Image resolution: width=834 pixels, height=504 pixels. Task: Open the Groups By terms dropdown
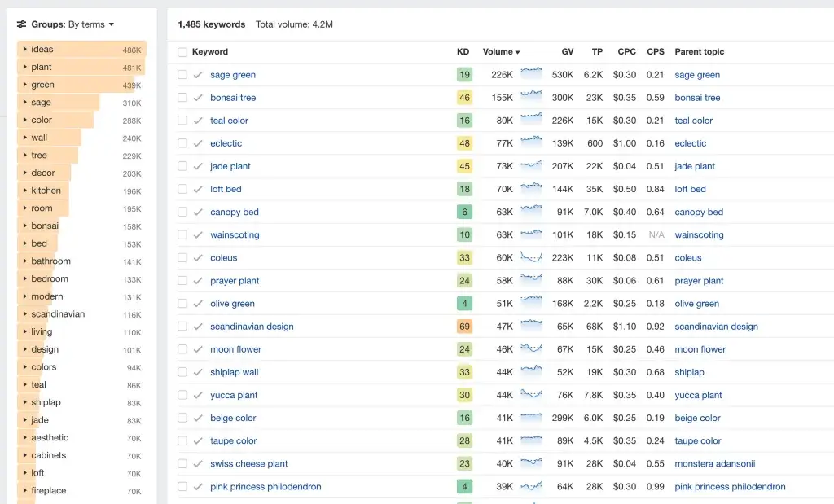[72, 24]
